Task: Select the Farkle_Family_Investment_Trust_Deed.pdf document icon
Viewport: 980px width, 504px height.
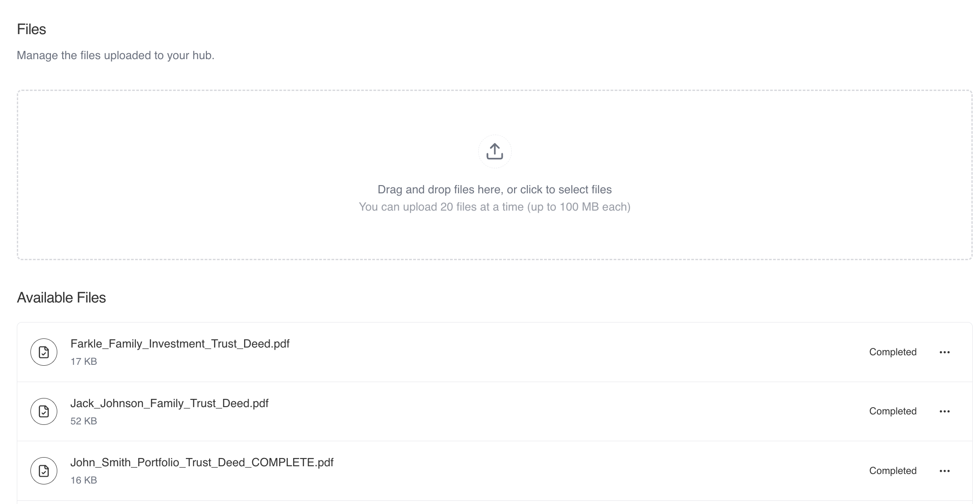Action: [x=43, y=352]
